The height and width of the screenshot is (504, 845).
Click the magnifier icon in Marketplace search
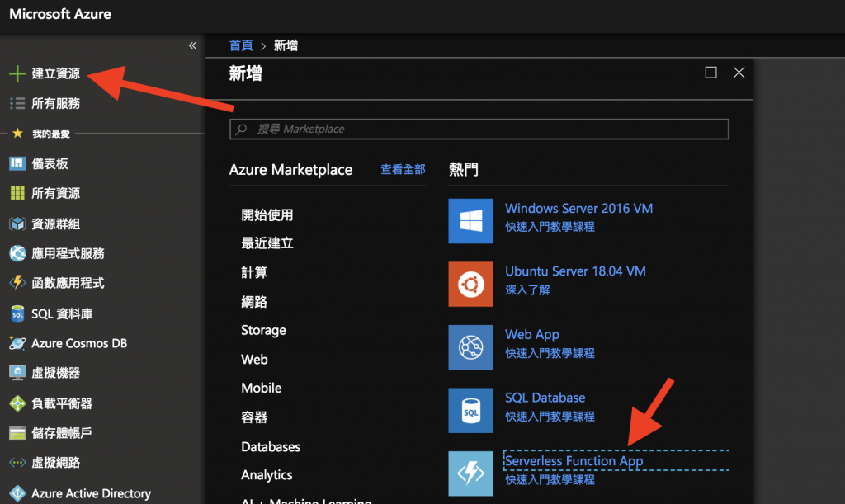[x=242, y=130]
